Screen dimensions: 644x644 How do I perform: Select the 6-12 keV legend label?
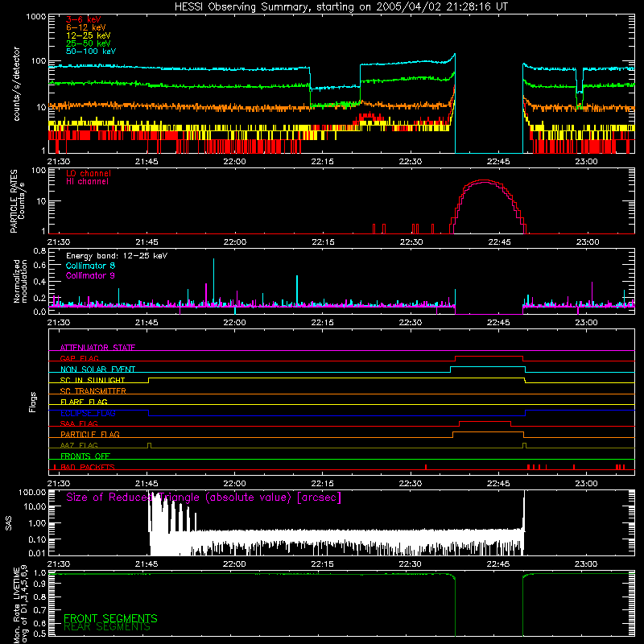(86, 27)
